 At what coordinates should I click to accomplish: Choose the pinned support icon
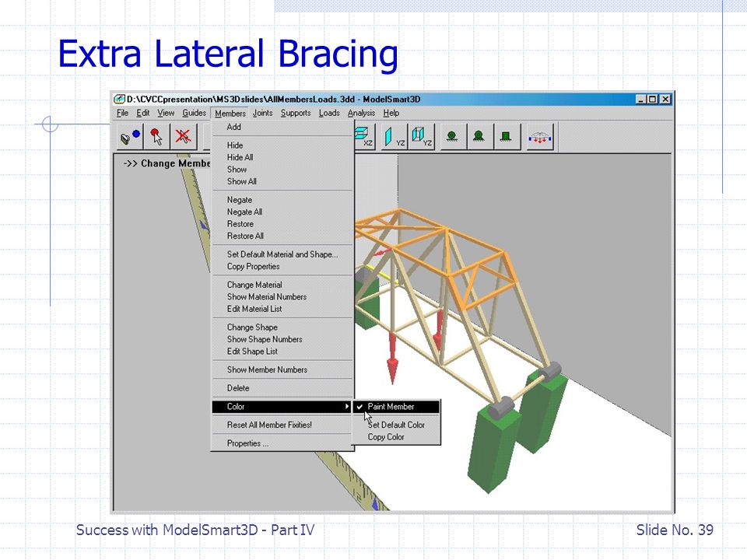tap(479, 137)
